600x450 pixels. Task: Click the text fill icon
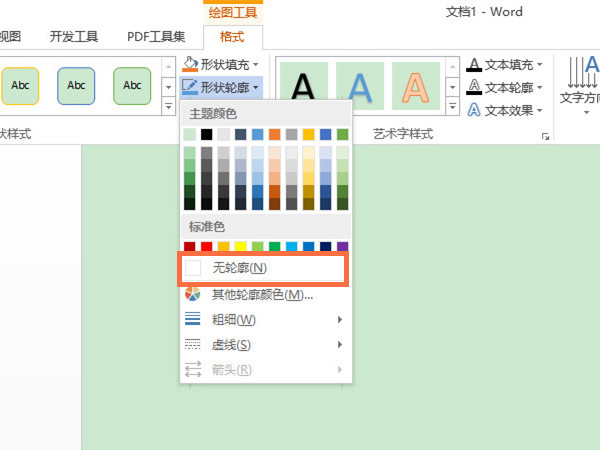pos(475,64)
